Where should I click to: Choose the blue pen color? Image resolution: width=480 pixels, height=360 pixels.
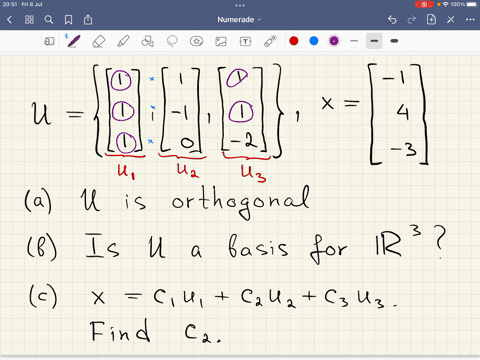314,41
